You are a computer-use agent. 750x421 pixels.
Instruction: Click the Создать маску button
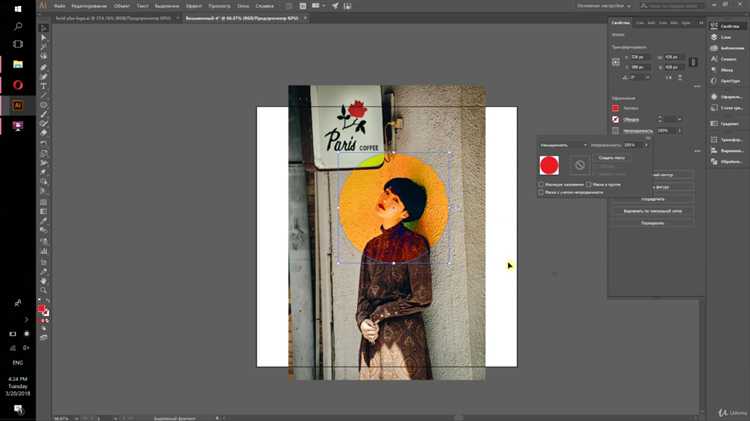pos(612,157)
